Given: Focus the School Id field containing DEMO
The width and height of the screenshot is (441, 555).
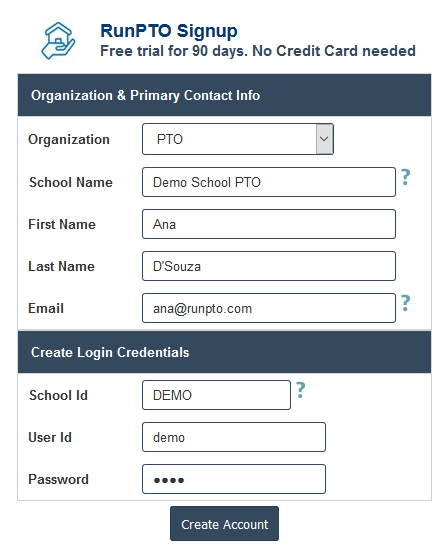Looking at the screenshot, I should tap(217, 395).
